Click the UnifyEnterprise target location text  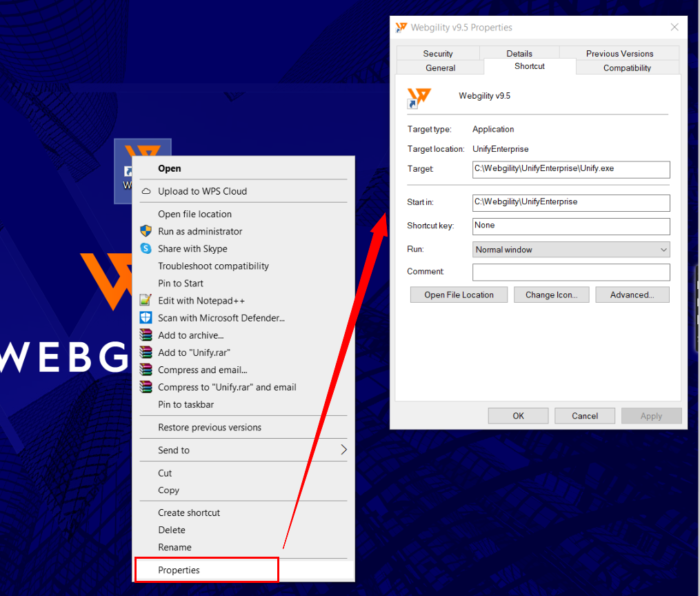[x=501, y=149]
